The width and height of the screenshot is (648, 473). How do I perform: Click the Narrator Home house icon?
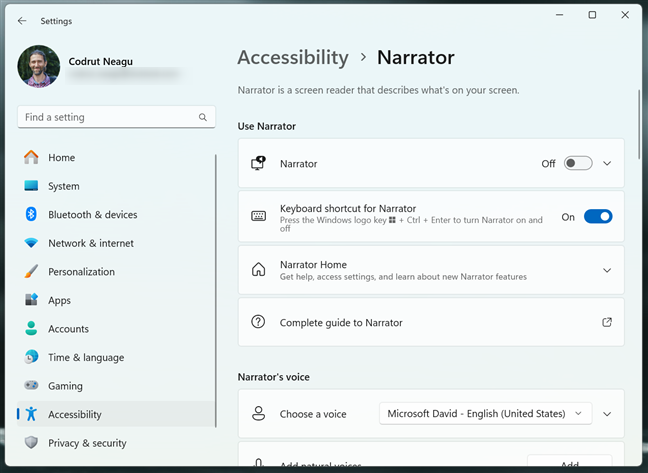pyautogui.click(x=258, y=269)
